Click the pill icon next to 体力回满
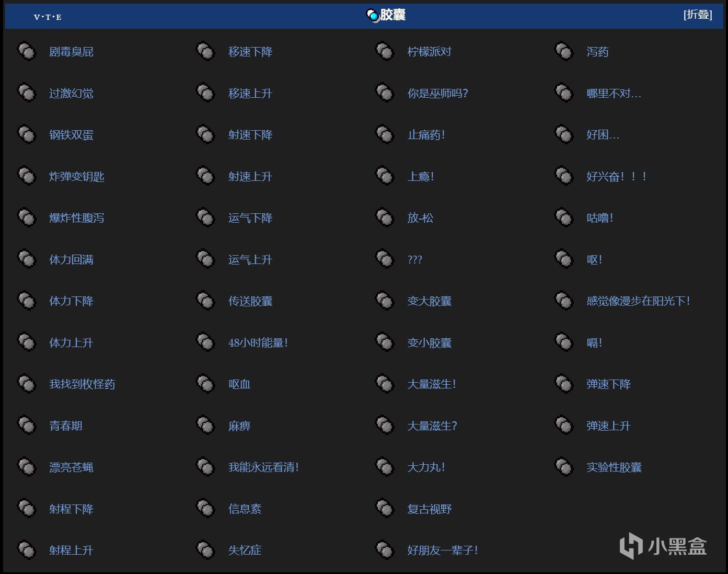The image size is (728, 574). tap(27, 259)
